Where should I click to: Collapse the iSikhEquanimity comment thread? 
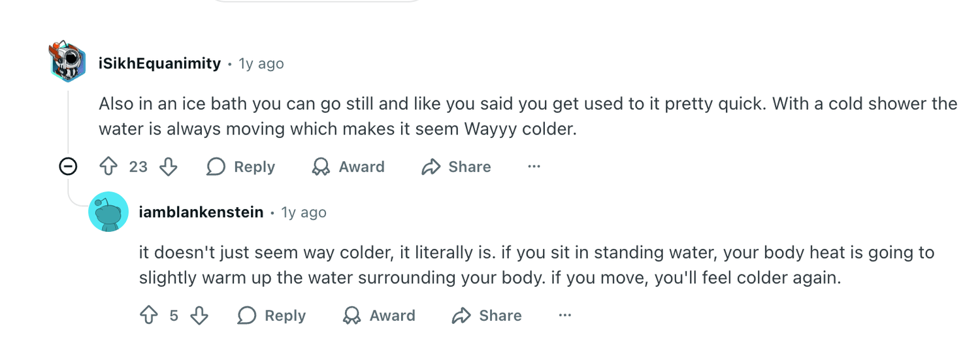(x=68, y=167)
